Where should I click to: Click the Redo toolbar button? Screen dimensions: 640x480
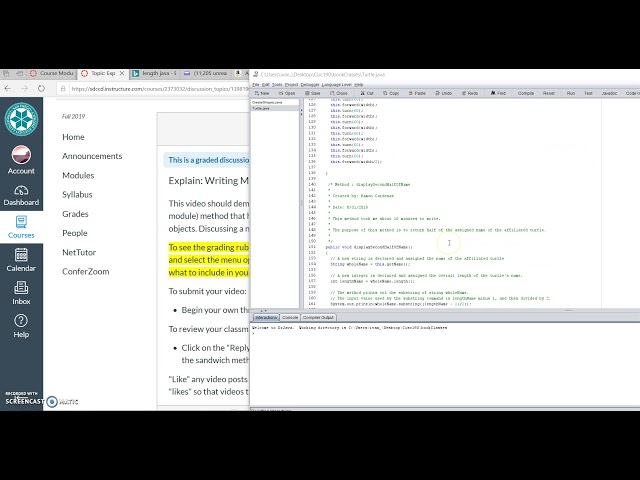470,93
